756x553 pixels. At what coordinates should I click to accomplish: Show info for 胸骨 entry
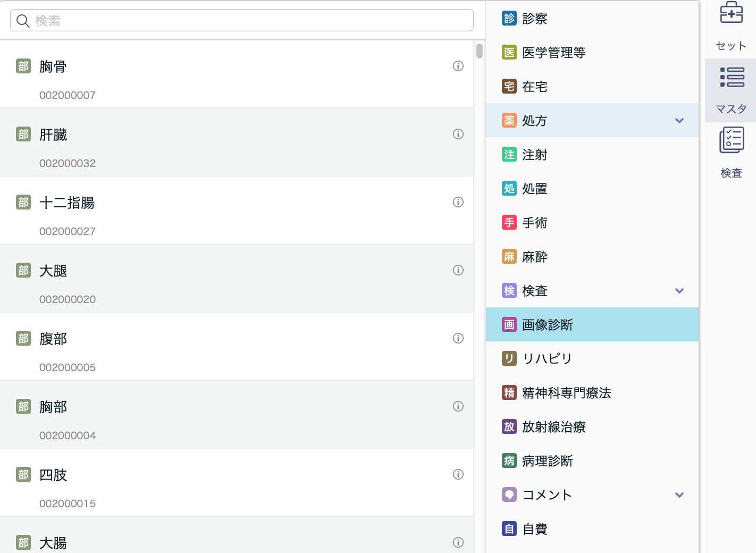(458, 66)
